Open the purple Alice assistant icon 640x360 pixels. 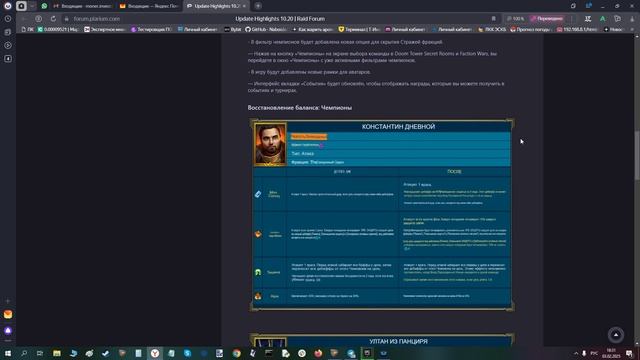[x=8, y=330]
